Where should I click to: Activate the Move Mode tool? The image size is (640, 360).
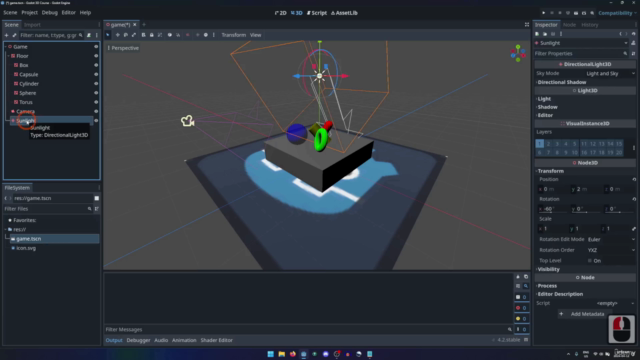[x=118, y=35]
